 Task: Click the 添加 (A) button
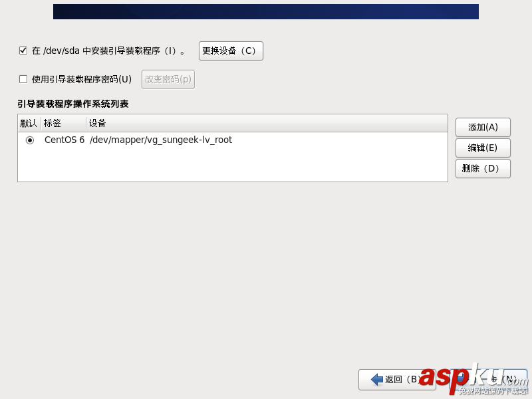482,127
